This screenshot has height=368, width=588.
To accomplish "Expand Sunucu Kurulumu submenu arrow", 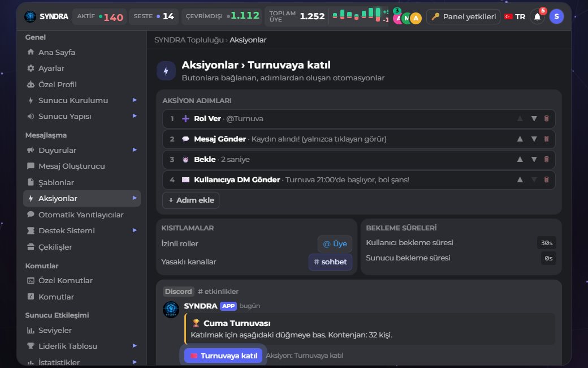I will 135,100.
